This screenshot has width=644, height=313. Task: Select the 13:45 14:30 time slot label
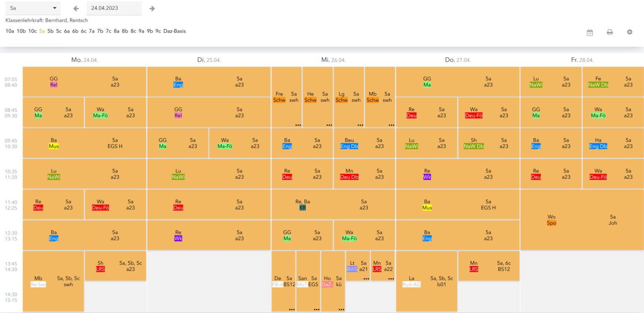tap(11, 266)
